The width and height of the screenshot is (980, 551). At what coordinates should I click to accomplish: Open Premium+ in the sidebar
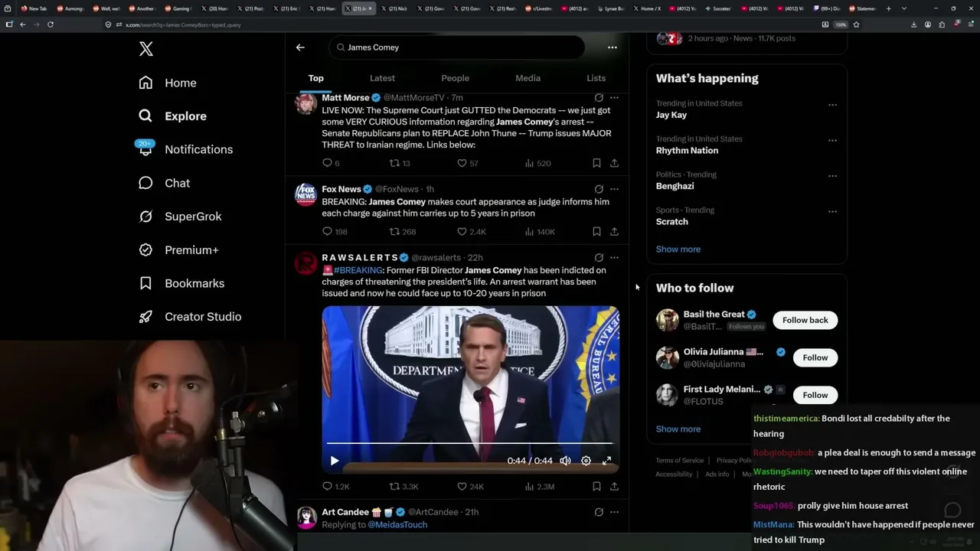tap(179, 249)
